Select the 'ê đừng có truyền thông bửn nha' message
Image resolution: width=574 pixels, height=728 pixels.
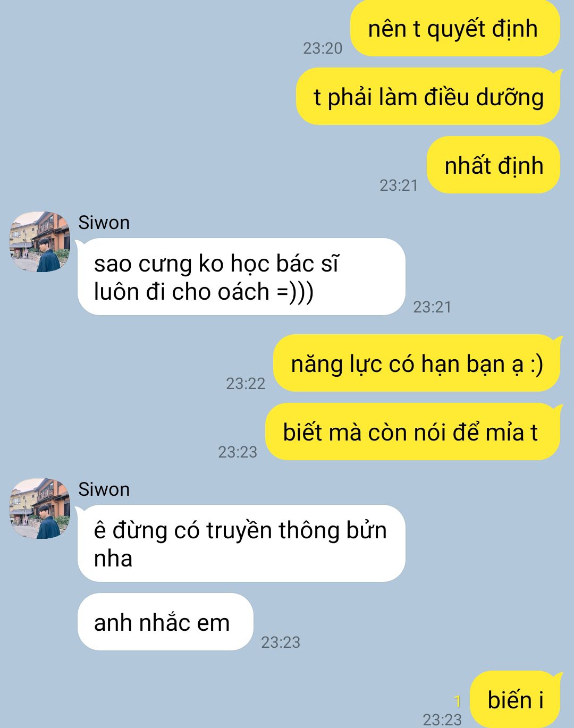(241, 544)
